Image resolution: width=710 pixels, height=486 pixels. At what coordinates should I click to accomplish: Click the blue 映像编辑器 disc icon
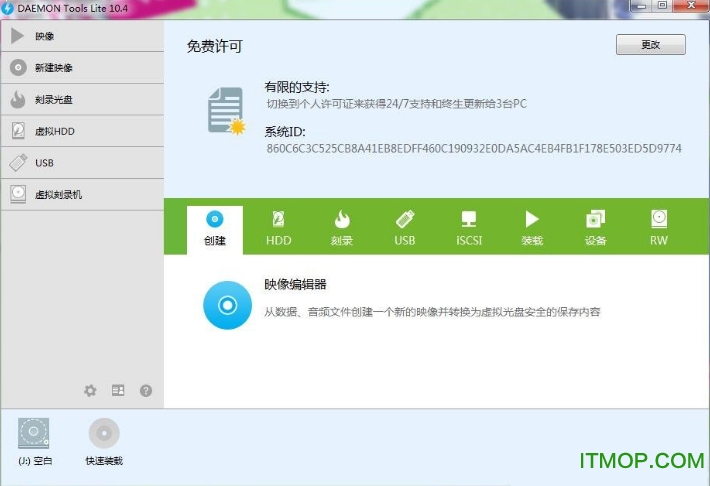pyautogui.click(x=227, y=304)
